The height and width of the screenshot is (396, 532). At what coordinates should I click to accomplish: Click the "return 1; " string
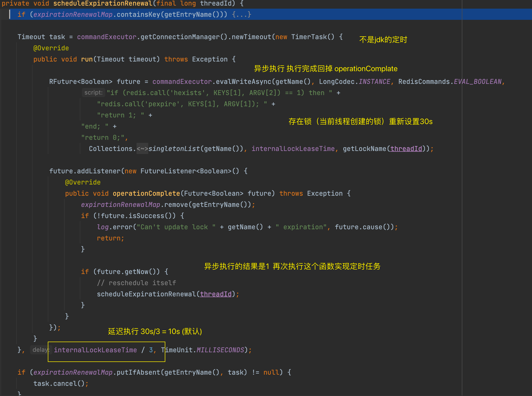tap(121, 115)
